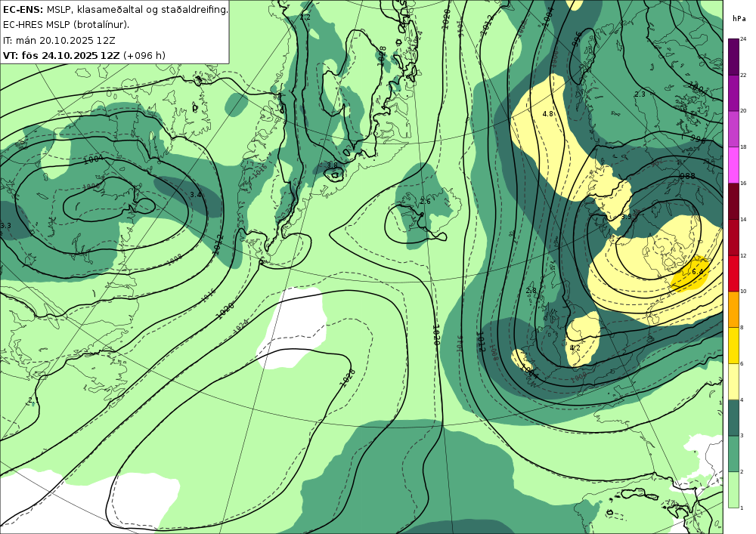Click the dark maroon 14–16 hPa legend swatch

point(733,201)
